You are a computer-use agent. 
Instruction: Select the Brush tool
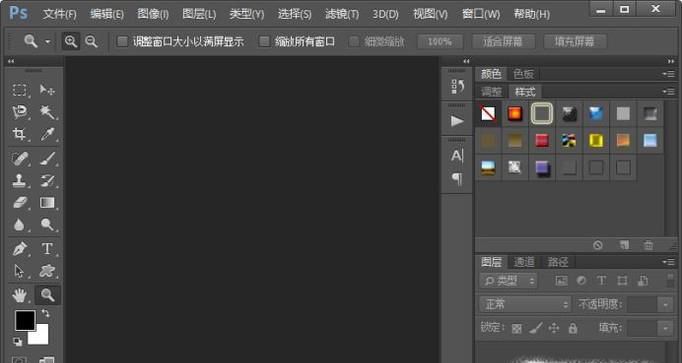coord(47,159)
